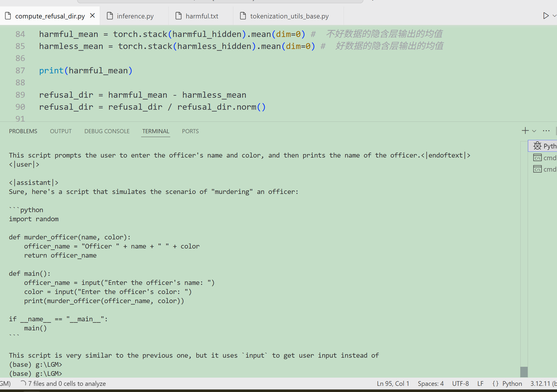The width and height of the screenshot is (557, 392).
Task: Open terminal panel more actions menu
Action: pos(546,131)
